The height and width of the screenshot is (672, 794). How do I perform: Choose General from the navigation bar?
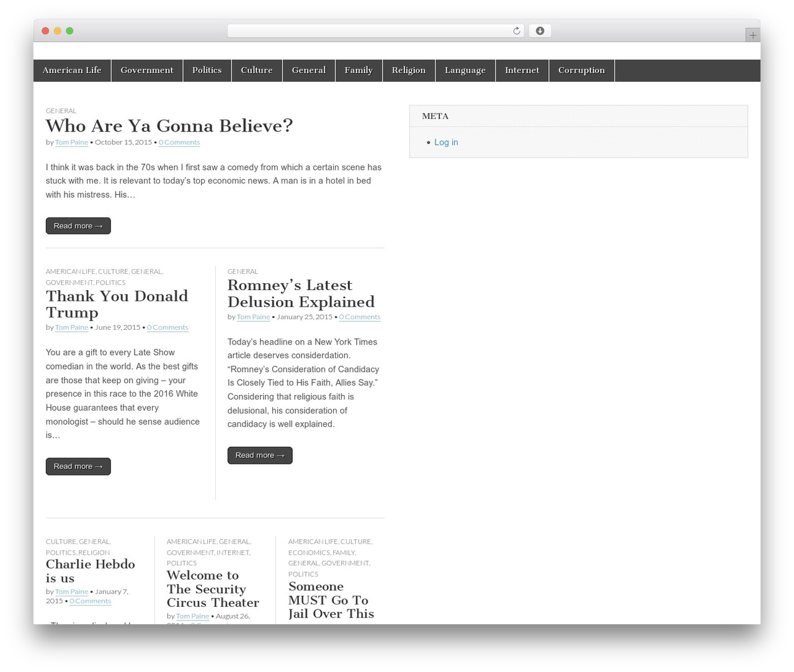coord(309,70)
